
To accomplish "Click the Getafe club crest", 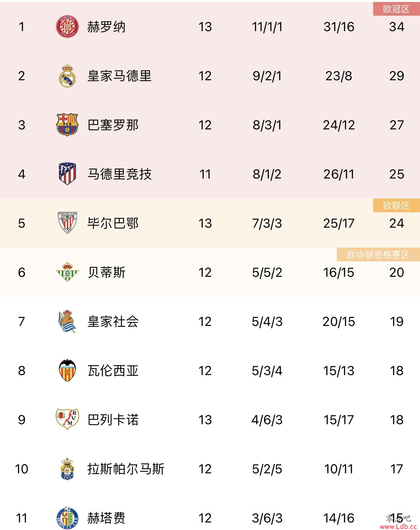I will 67,518.
